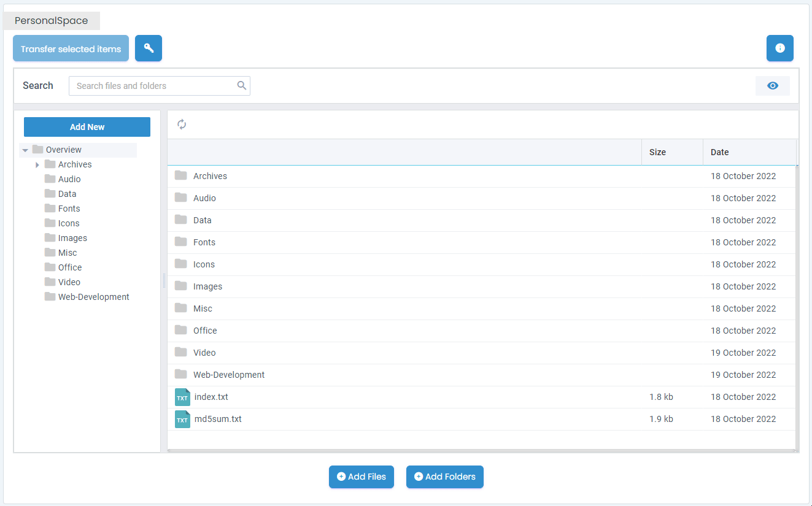Viewport: 812px width, 506px height.
Task: Toggle the eye visibility button
Action: pyautogui.click(x=772, y=86)
